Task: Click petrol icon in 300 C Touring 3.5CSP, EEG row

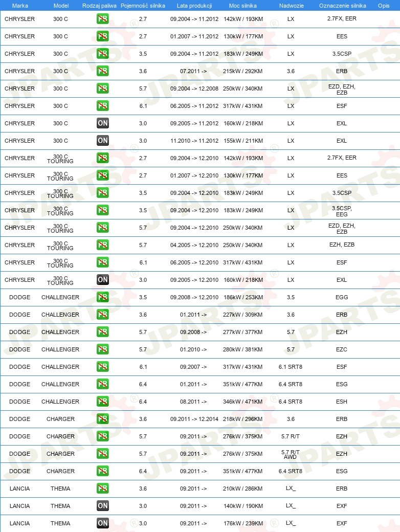Action: [102, 210]
